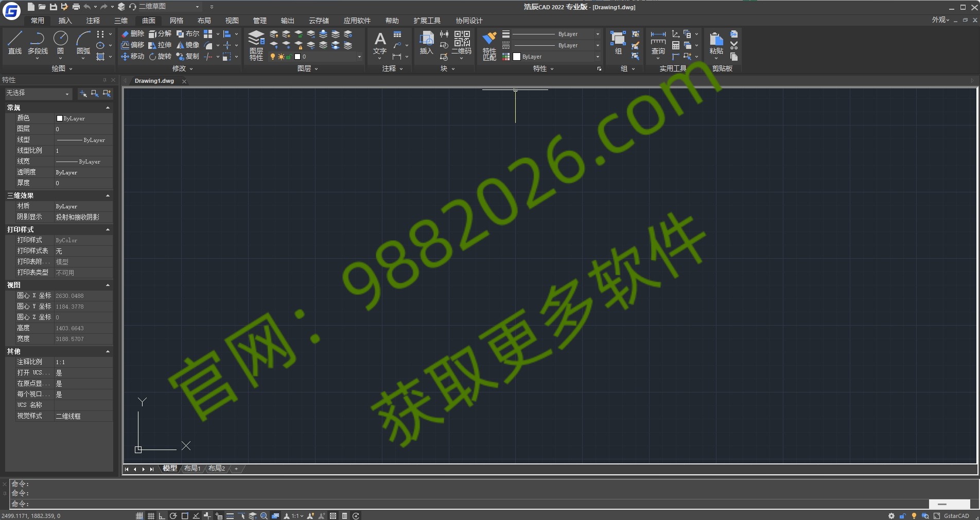Expand the 修改 panel flyout
The height and width of the screenshot is (520, 980).
click(182, 68)
